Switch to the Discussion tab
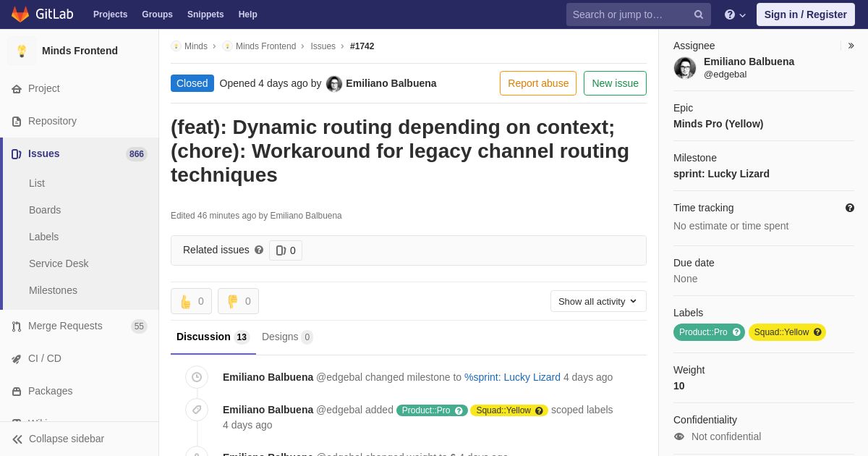 tap(213, 337)
